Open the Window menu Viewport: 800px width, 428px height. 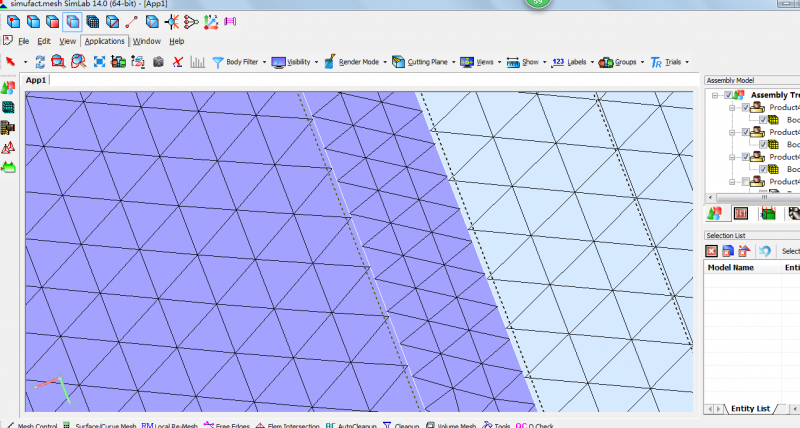[146, 41]
